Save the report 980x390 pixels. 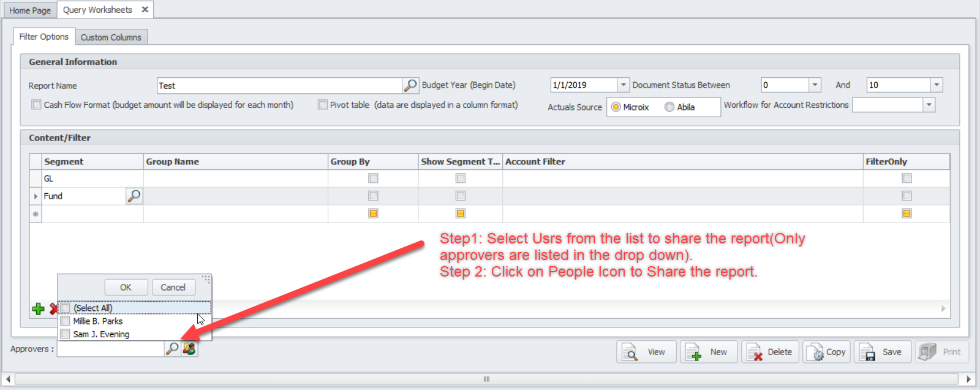coord(882,352)
